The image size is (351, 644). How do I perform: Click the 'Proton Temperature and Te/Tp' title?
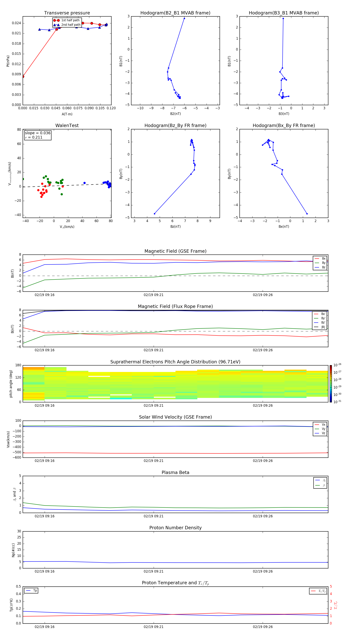pyautogui.click(x=175, y=583)
